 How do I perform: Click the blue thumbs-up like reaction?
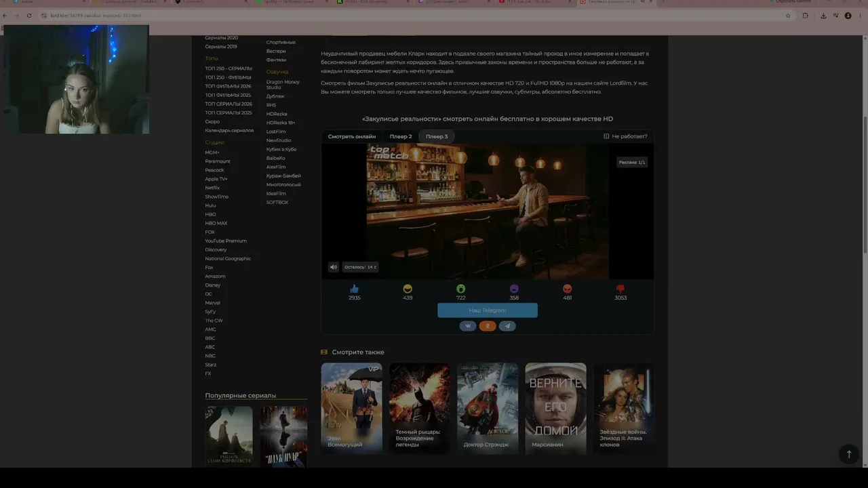click(x=354, y=289)
